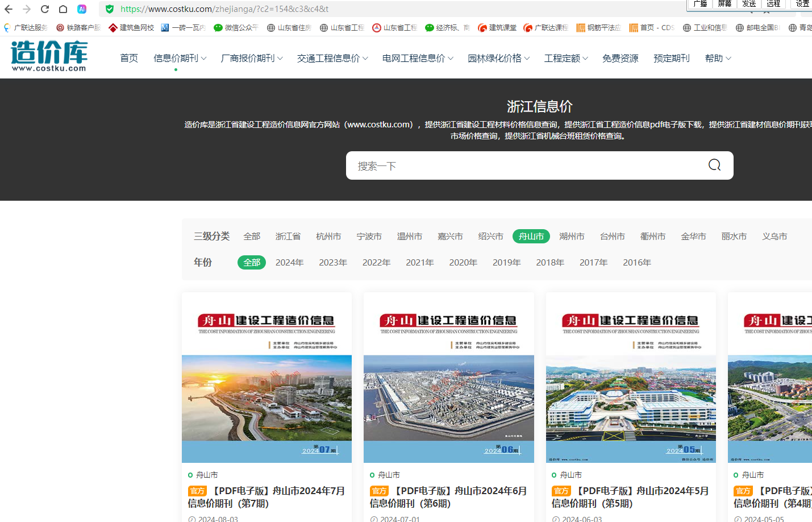Filter by 浙江省 category

coord(288,236)
